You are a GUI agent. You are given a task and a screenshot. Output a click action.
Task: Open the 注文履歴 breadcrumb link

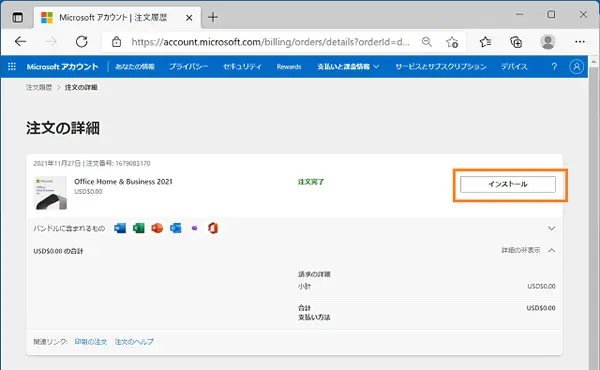point(39,87)
